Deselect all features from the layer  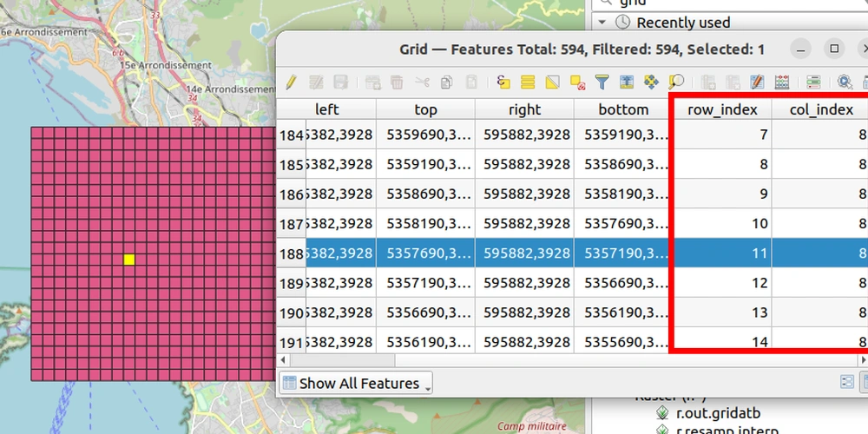[577, 82]
